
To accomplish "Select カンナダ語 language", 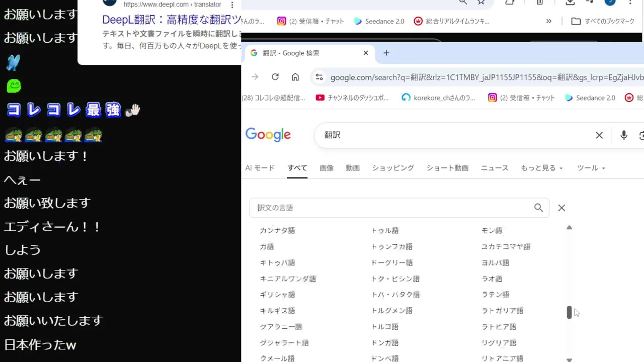I will [x=277, y=230].
